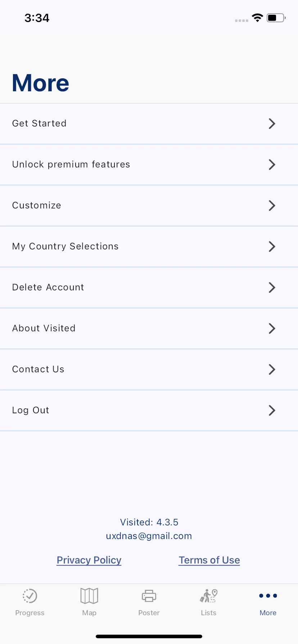Choose Contact Us option
298x644 pixels.
click(x=149, y=369)
